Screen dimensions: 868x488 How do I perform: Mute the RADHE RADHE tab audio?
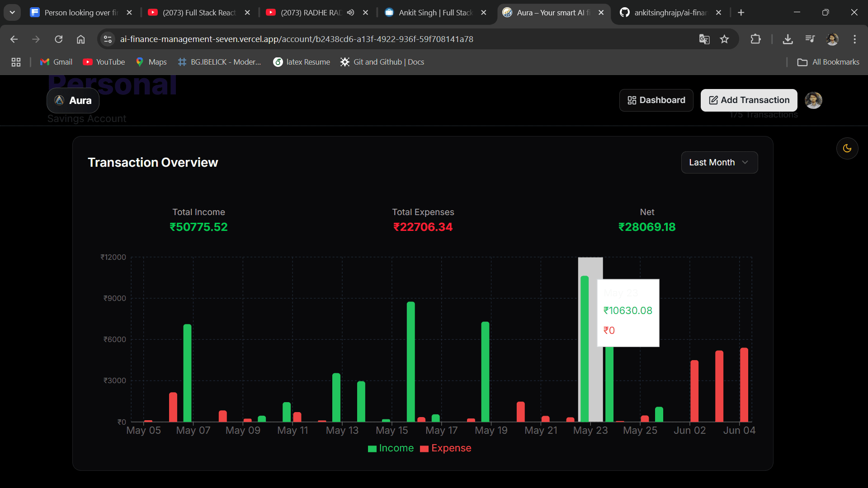coord(350,13)
